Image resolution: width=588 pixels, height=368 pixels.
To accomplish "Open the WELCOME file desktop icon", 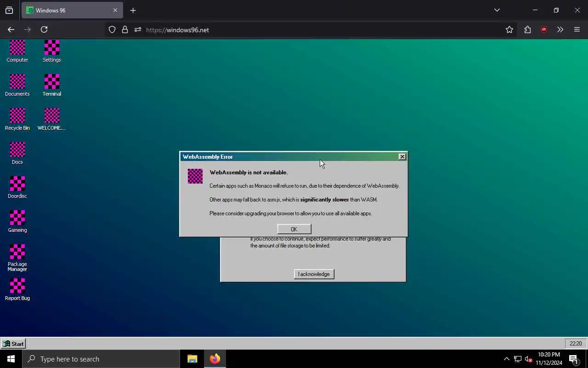I will tap(52, 119).
